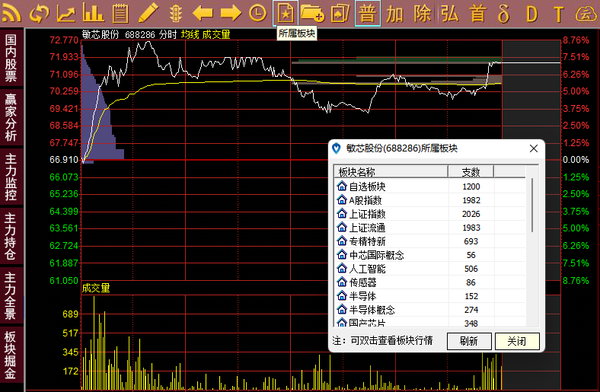The height and width of the screenshot is (392, 600).
Task: Click the 关闭 button in dialog
Action: coord(517,341)
